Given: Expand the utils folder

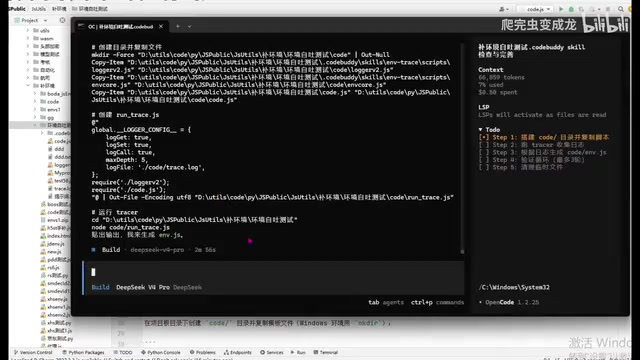Looking at the screenshot, I should click(x=28, y=31).
